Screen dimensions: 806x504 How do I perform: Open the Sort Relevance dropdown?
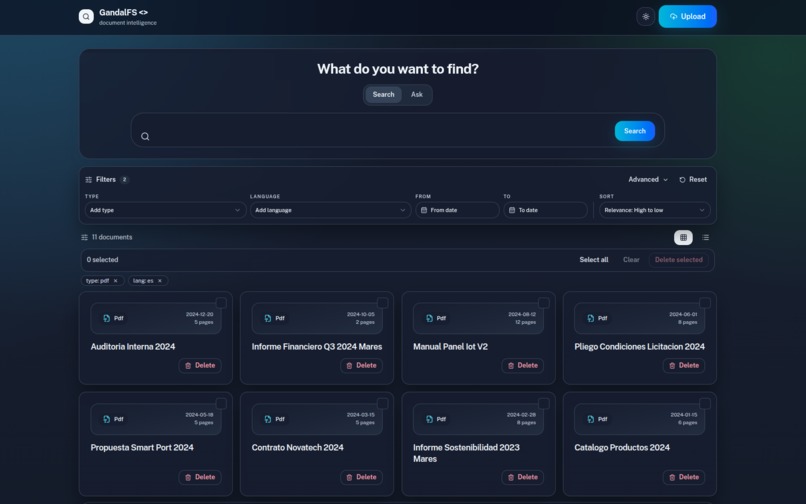(x=654, y=210)
